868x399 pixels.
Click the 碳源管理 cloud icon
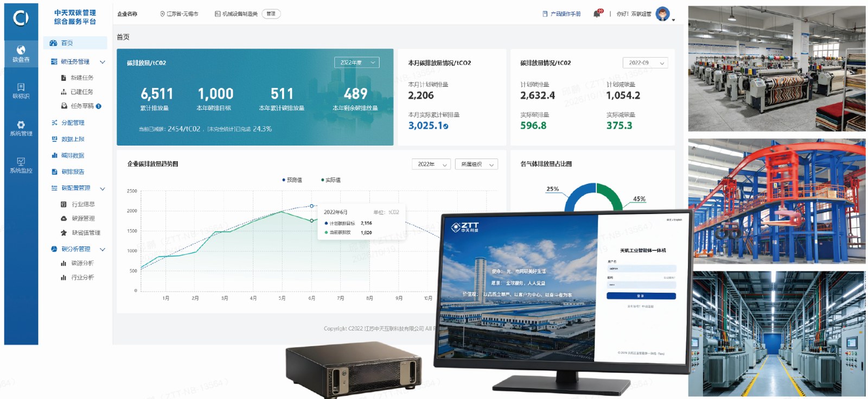63,218
